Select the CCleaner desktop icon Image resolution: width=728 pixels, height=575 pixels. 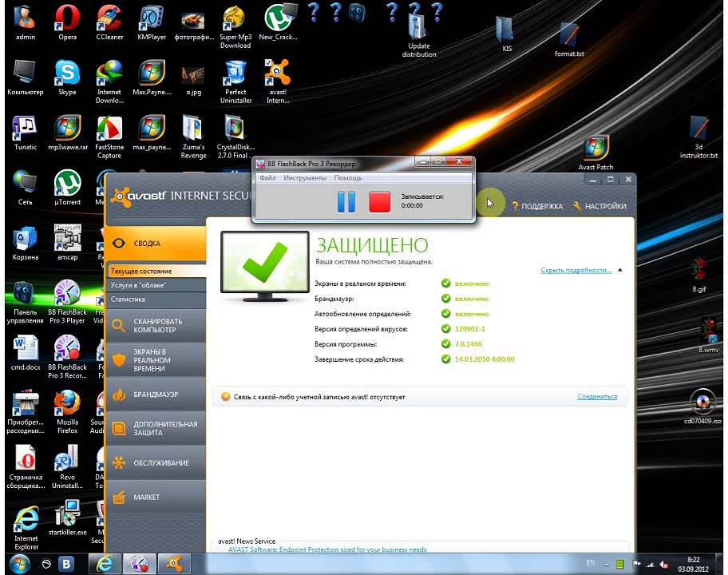pos(109,22)
